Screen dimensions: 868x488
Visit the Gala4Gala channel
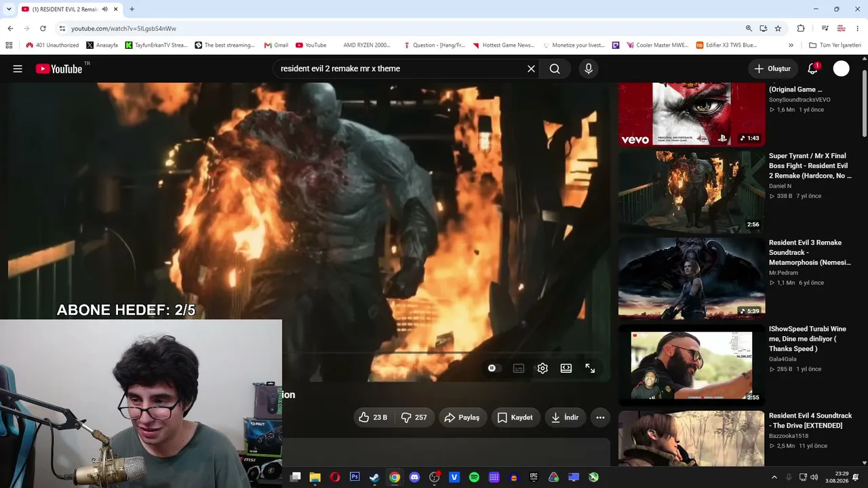[783, 359]
